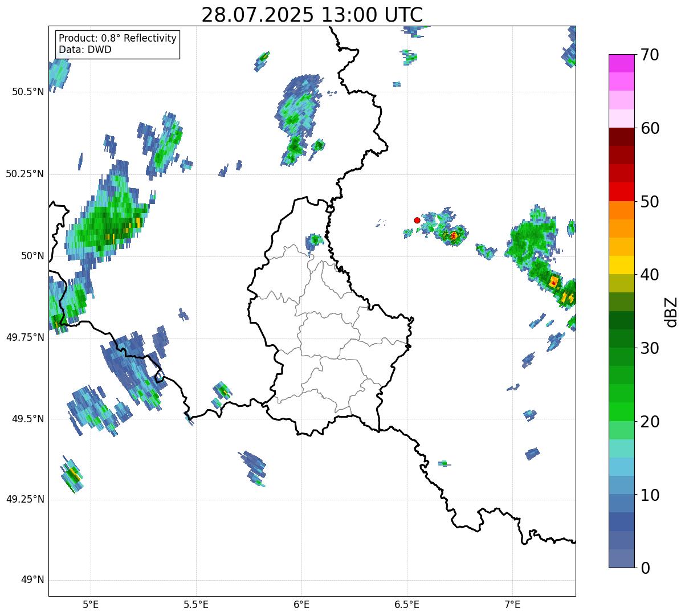Click the Product: 0.8° Reflectivity label
The image size is (685, 616).
118,38
